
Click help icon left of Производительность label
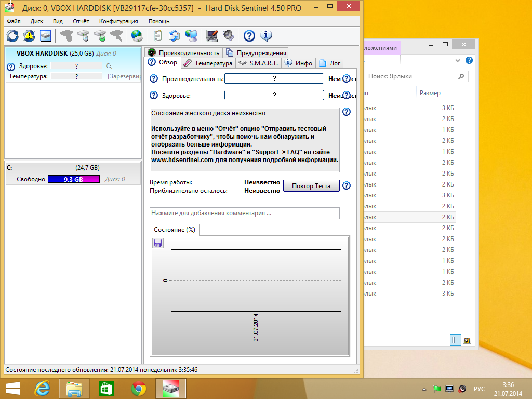[154, 79]
